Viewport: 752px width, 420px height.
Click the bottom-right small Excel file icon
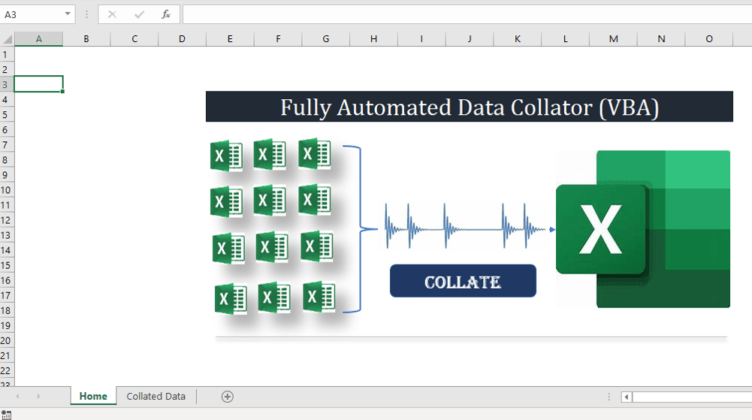coord(319,297)
